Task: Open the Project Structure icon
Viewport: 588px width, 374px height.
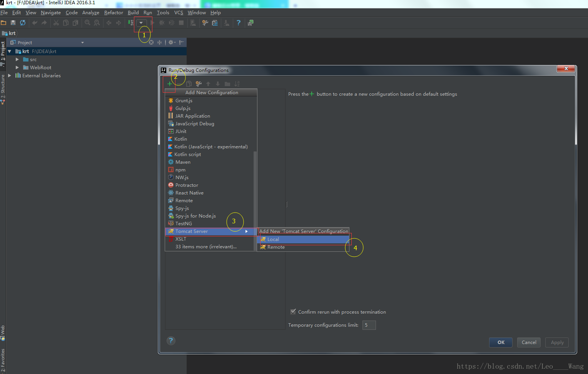Action: click(215, 23)
